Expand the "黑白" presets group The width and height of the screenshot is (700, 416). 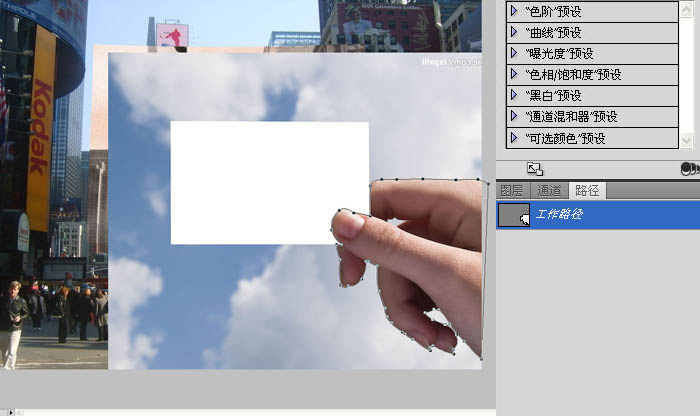click(514, 95)
